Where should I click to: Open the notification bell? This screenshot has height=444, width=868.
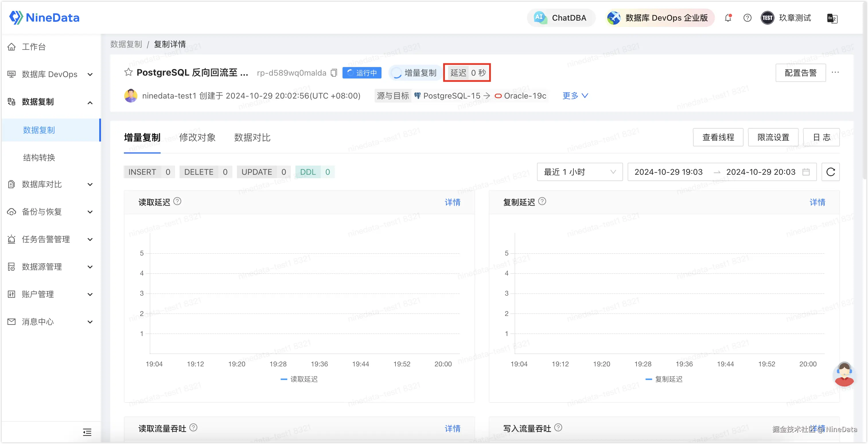tap(728, 18)
